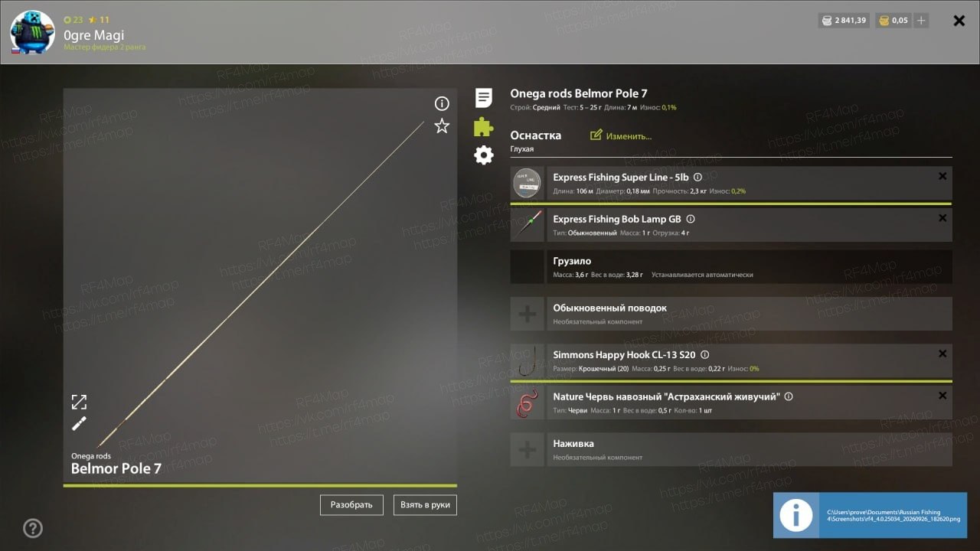Click the level 23 indicator
Screen dimensions: 980x551
pos(73,20)
